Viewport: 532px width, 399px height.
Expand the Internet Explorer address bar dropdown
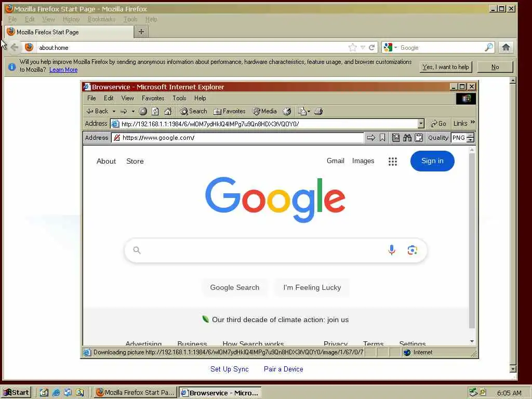click(x=421, y=124)
